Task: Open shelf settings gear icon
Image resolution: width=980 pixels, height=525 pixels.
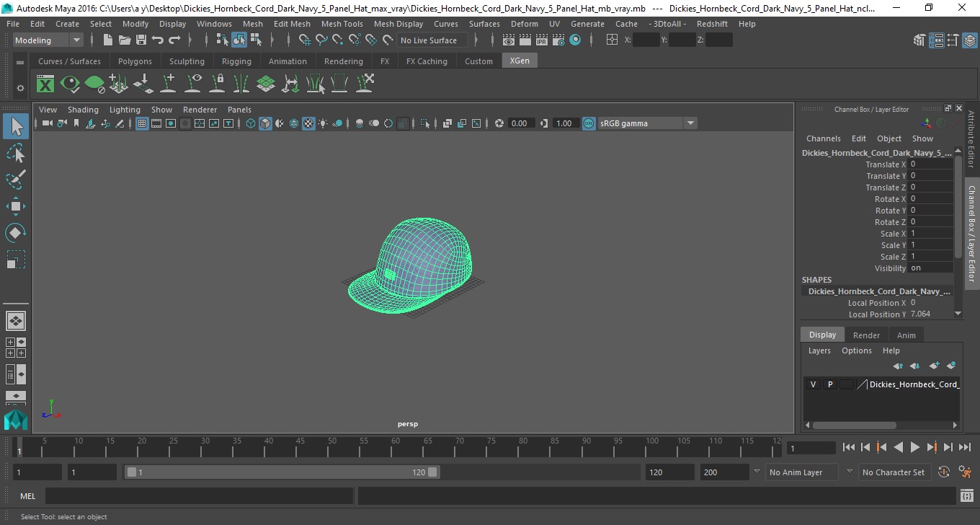Action: coord(20,88)
